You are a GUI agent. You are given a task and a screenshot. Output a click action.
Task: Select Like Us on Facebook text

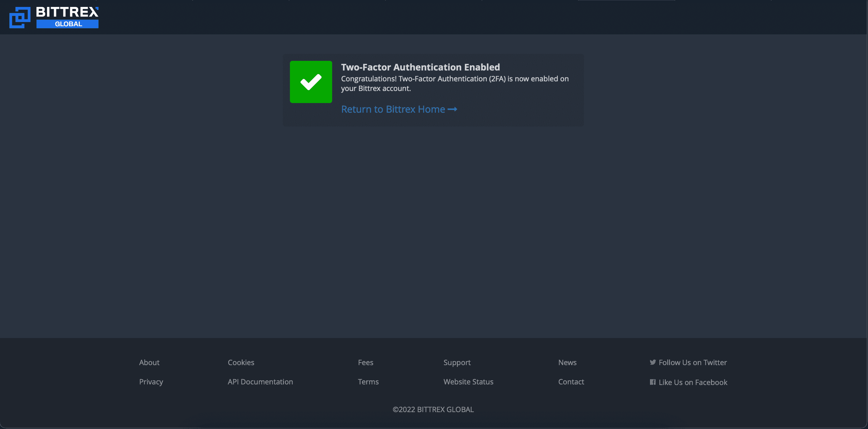[x=693, y=382]
